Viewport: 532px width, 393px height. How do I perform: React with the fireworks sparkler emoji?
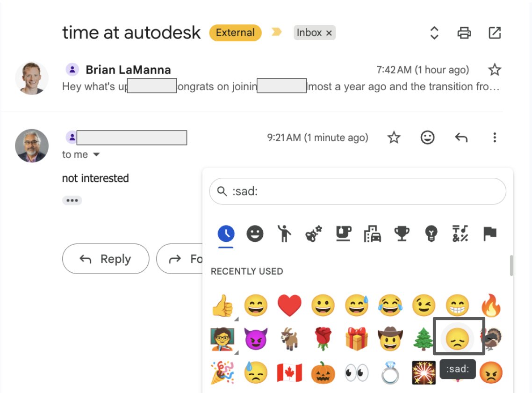(x=424, y=372)
